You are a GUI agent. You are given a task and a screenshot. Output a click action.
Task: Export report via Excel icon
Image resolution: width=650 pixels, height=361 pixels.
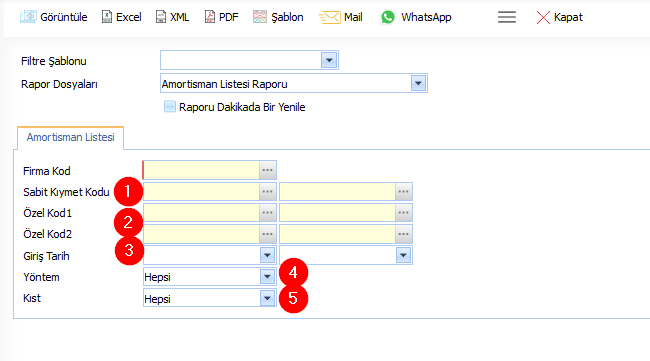[107, 17]
